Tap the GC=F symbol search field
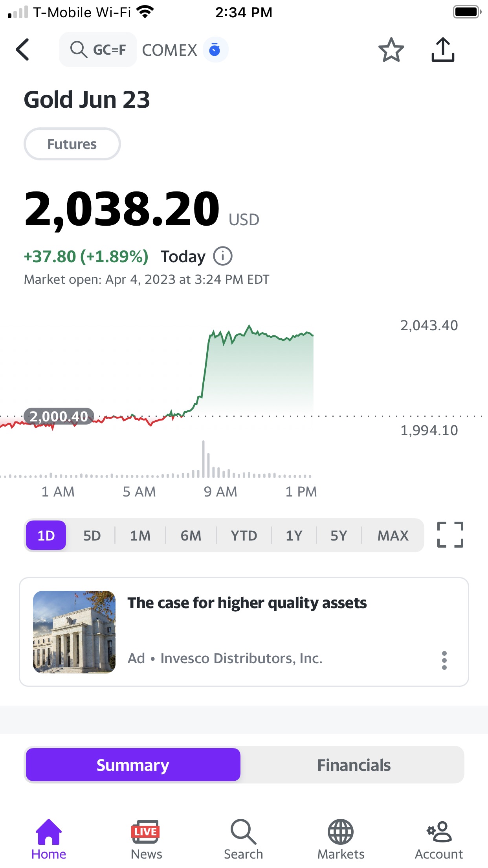The width and height of the screenshot is (488, 868). pos(98,50)
